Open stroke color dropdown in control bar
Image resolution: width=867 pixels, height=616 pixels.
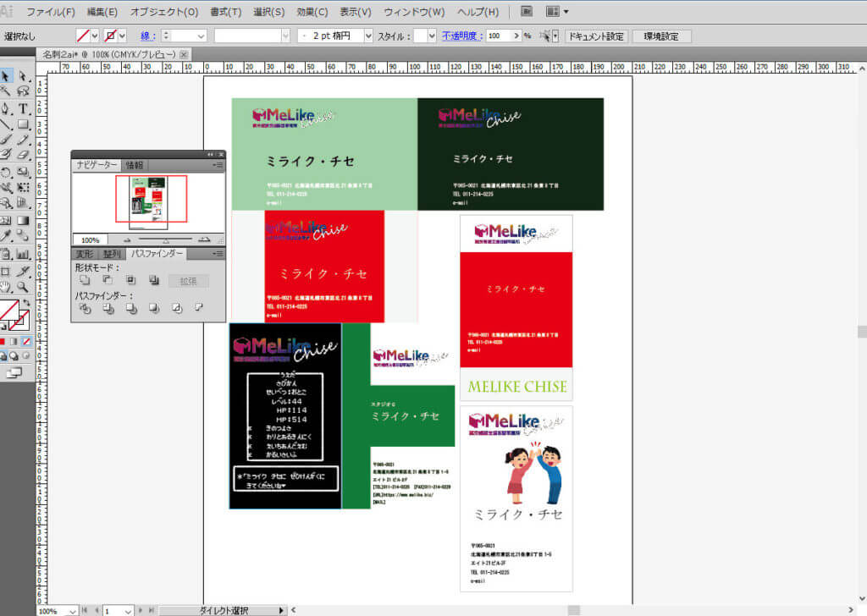tap(122, 36)
